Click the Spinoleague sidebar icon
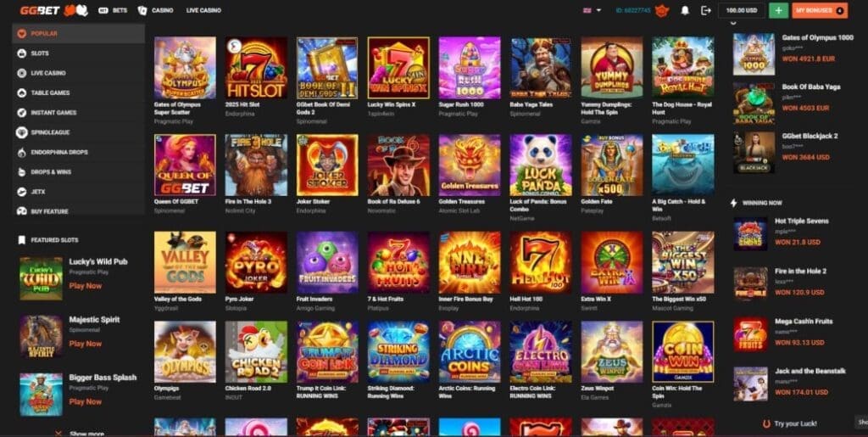The height and width of the screenshot is (437, 868). (x=21, y=132)
